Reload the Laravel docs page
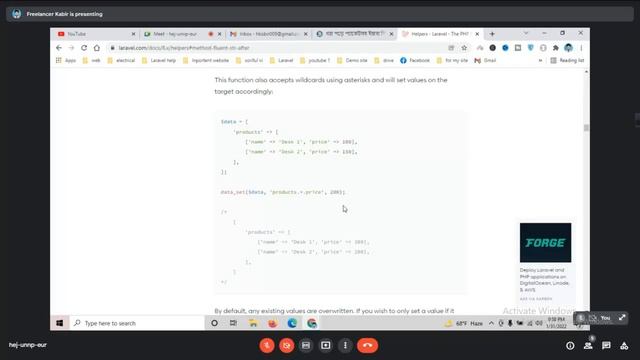640x360 pixels. click(x=84, y=48)
